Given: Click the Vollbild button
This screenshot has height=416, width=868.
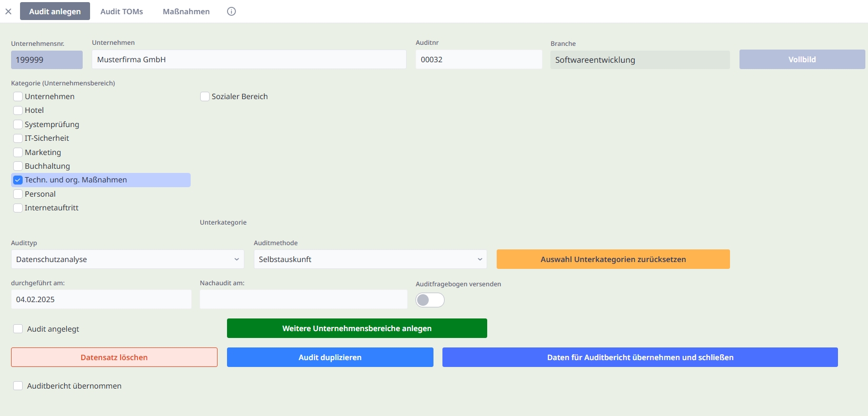Looking at the screenshot, I should click(802, 60).
